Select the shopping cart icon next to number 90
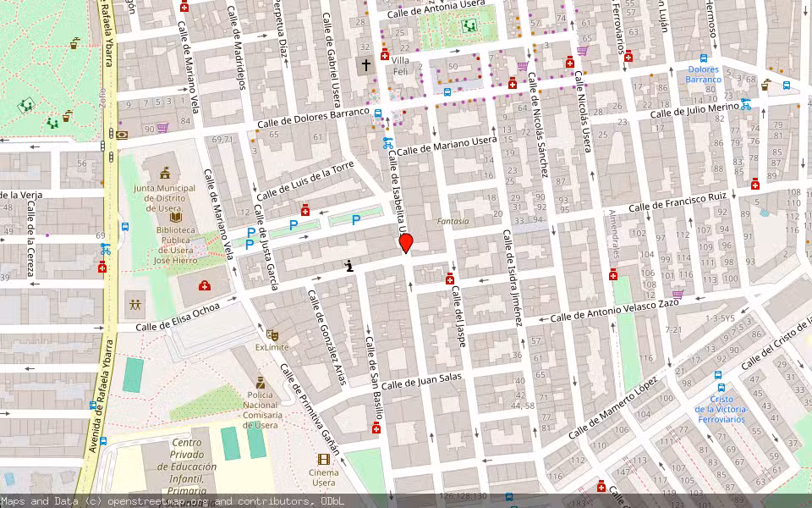The height and width of the screenshot is (508, 812). (x=162, y=128)
